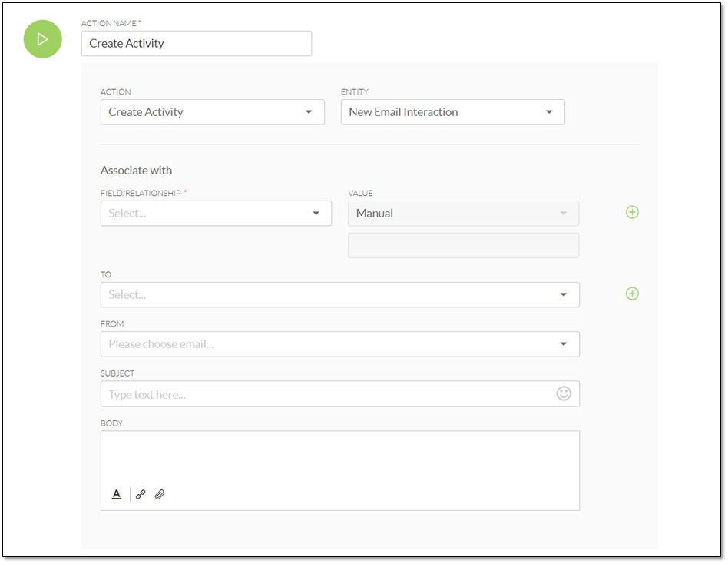
Task: Open emoji picker in Subject field
Action: 563,393
